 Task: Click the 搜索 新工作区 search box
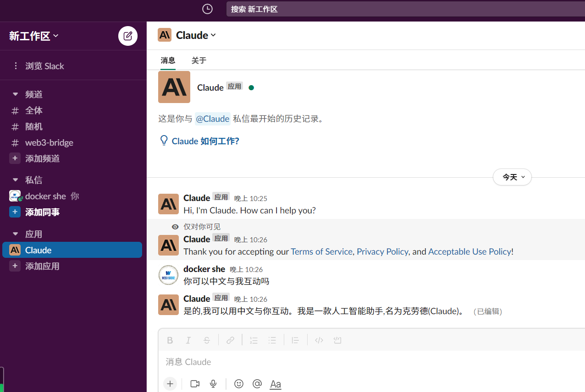pyautogui.click(x=406, y=9)
